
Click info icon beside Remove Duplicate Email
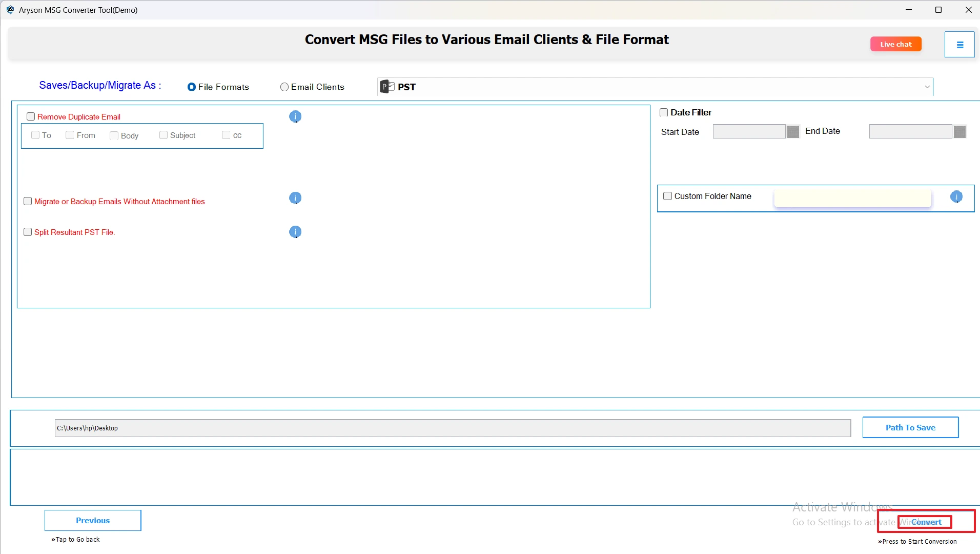point(295,116)
